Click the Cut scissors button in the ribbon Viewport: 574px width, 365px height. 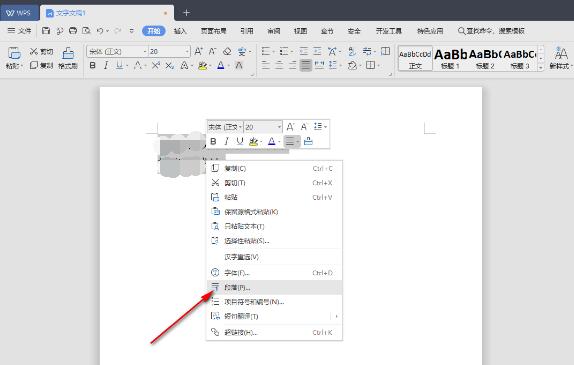(x=41, y=52)
